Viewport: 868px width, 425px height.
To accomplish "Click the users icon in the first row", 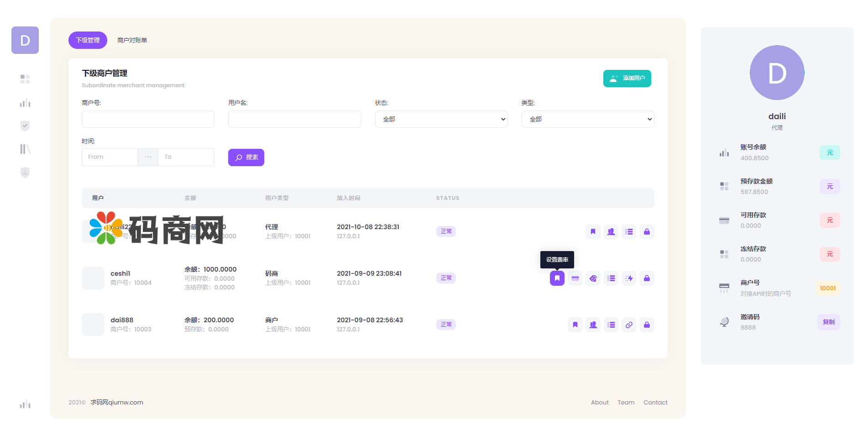I will coord(611,231).
